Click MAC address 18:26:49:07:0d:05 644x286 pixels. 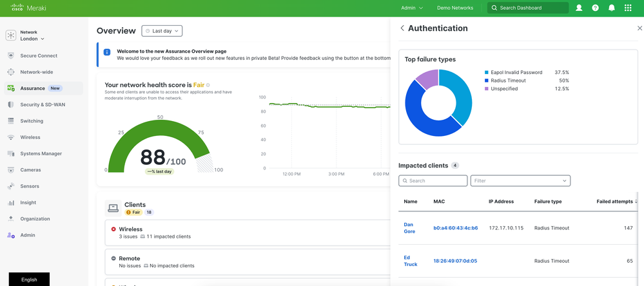(455, 261)
